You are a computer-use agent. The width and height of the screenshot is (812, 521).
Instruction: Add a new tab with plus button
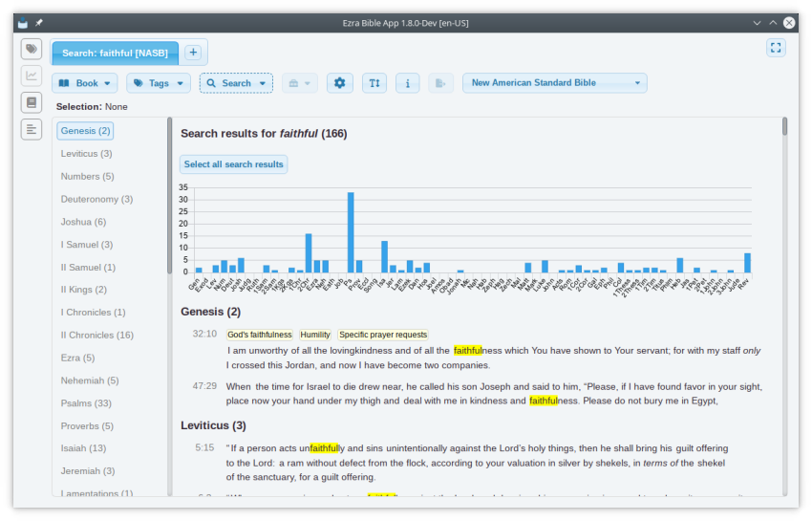click(193, 53)
